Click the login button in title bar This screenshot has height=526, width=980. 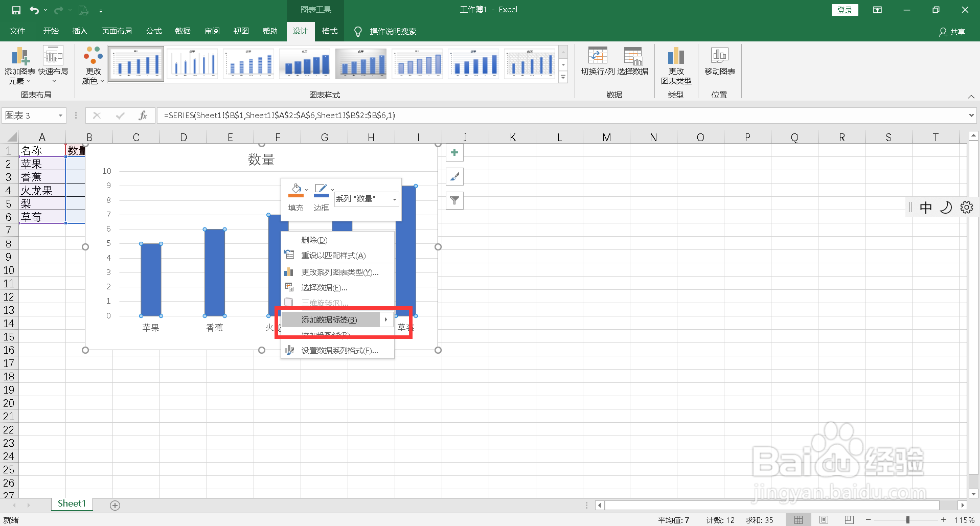[x=845, y=10]
